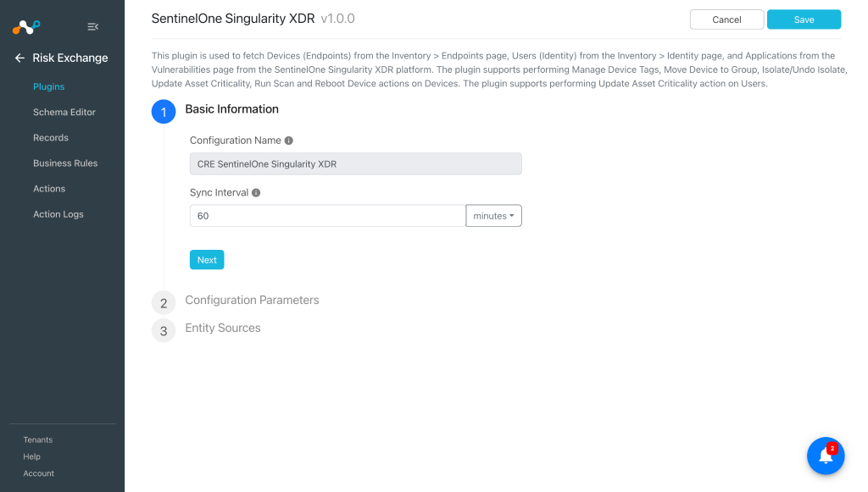Select step 2 circle icon
This screenshot has height=492, width=868.
(164, 303)
